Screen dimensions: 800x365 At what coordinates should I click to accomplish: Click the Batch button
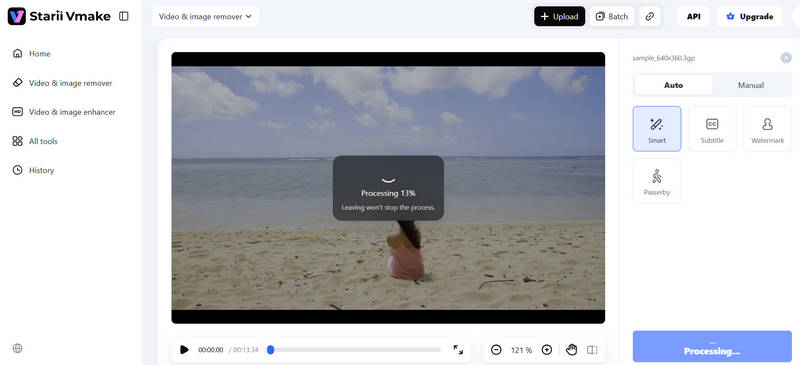(612, 16)
